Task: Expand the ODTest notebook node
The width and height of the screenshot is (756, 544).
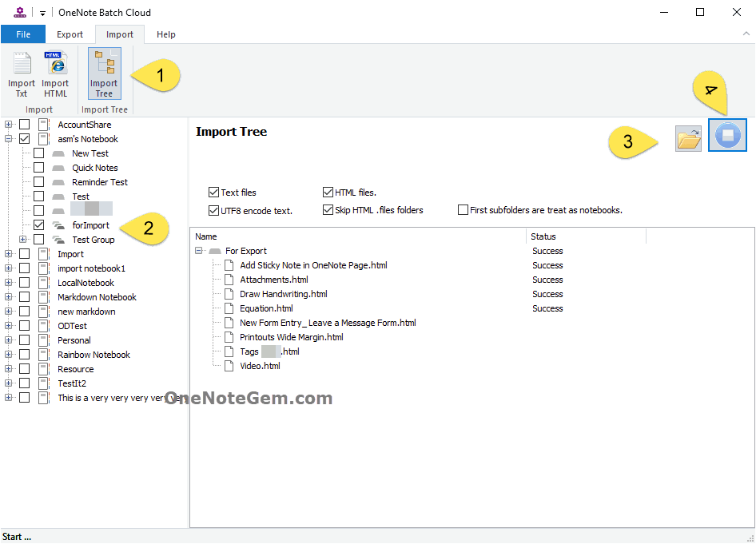Action: [8, 326]
